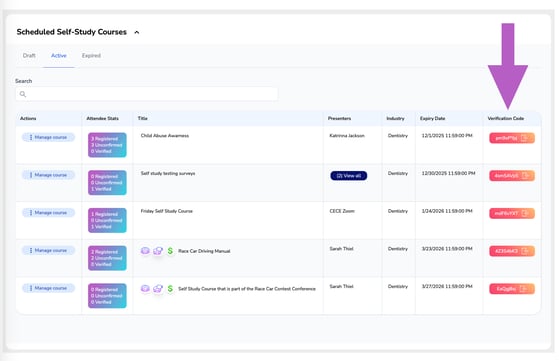This screenshot has width=559, height=361.
Task: Click presenter Katrinna Jackson
Action: coord(347,136)
